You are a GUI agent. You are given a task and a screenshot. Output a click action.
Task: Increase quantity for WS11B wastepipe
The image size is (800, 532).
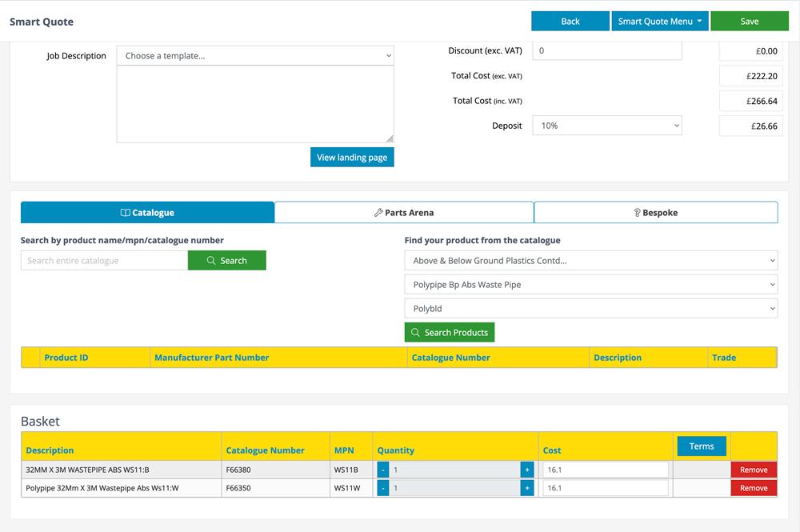[526, 470]
